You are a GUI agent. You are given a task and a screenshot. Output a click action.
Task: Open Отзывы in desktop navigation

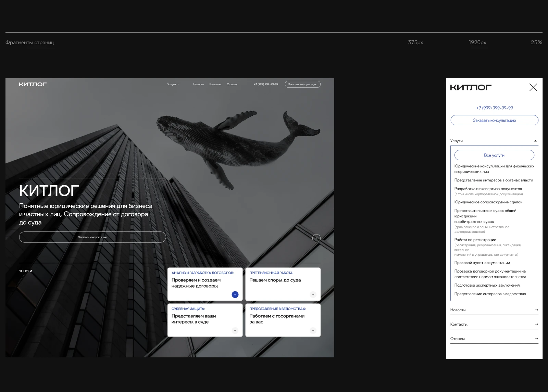(x=232, y=84)
